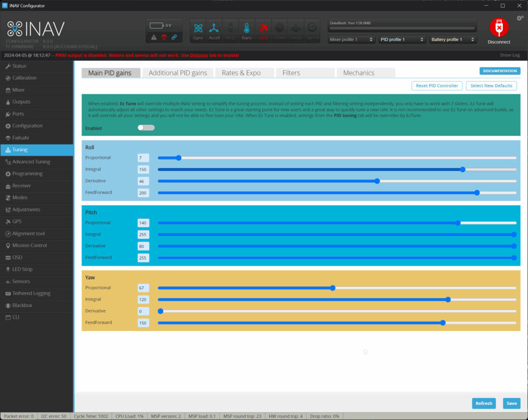Select the Tuning sidebar item
Screen dimensions: 528x420
pos(37,150)
